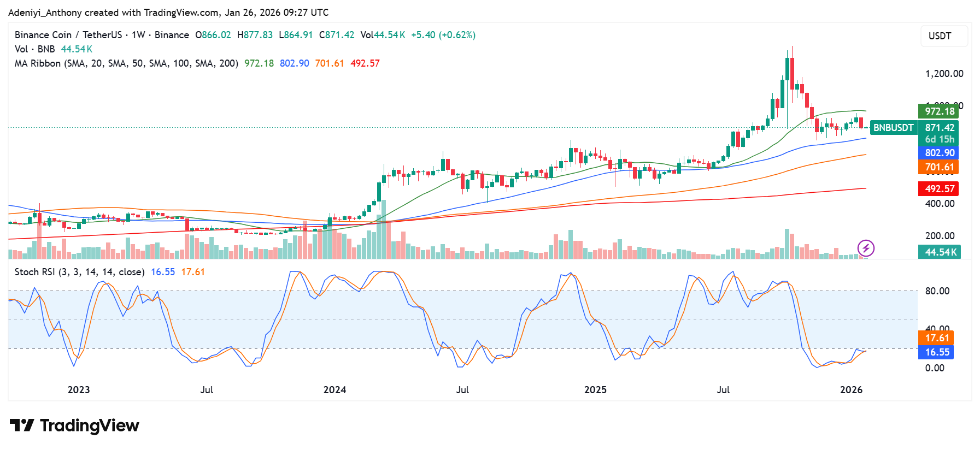Viewport: 980px width, 450px height.
Task: Click the purple lightning bolt icon
Action: (866, 248)
